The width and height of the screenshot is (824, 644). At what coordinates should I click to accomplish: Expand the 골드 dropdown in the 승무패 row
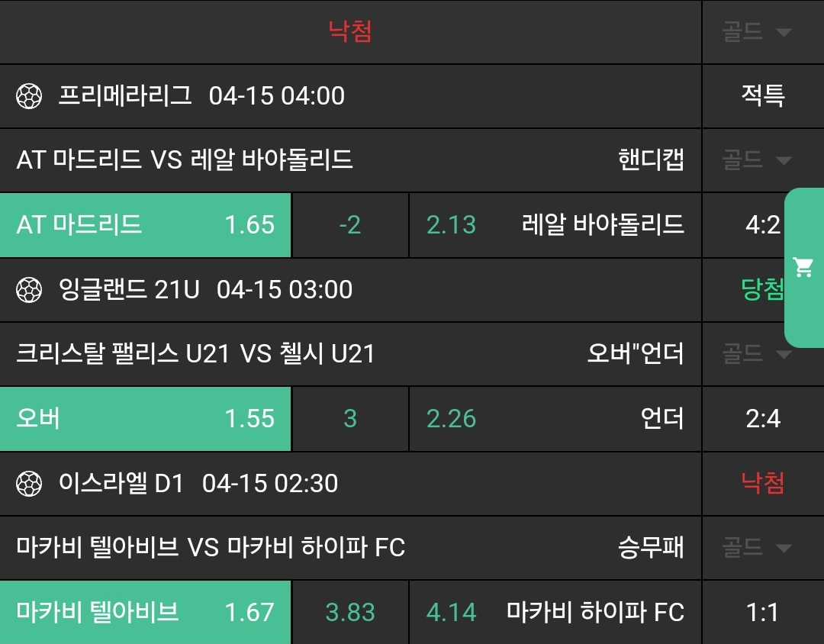pyautogui.click(x=756, y=548)
